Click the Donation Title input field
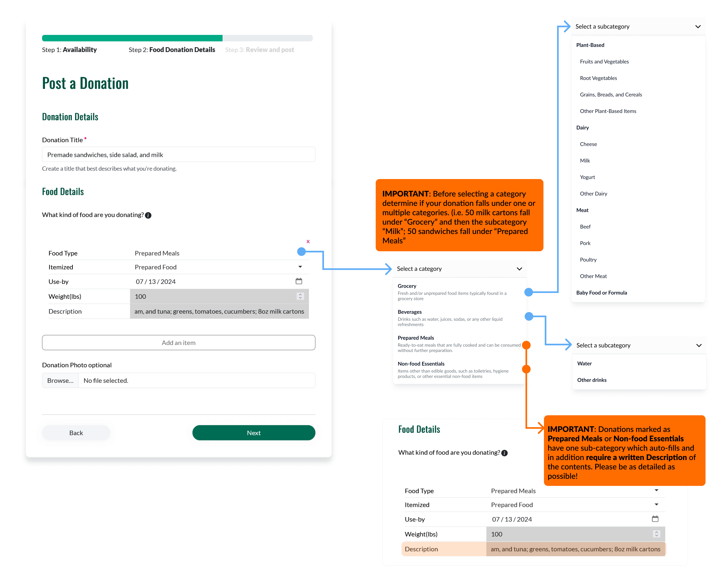The width and height of the screenshot is (728, 583). pyautogui.click(x=178, y=154)
